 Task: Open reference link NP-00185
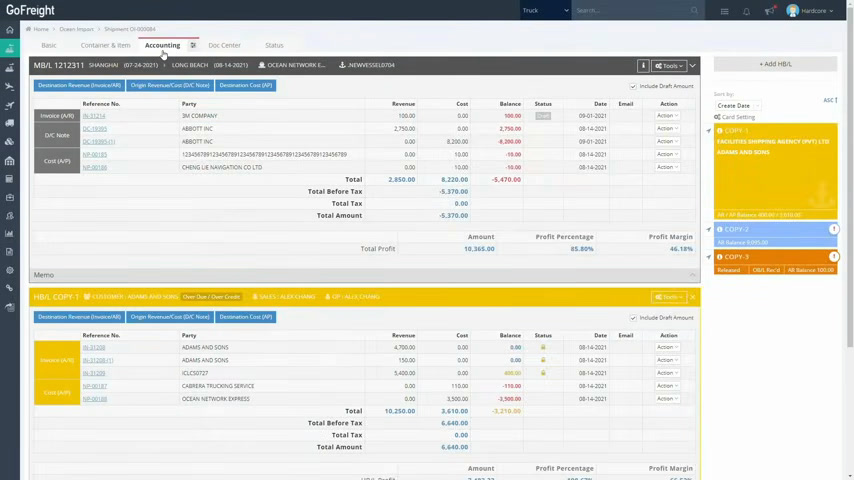point(95,154)
